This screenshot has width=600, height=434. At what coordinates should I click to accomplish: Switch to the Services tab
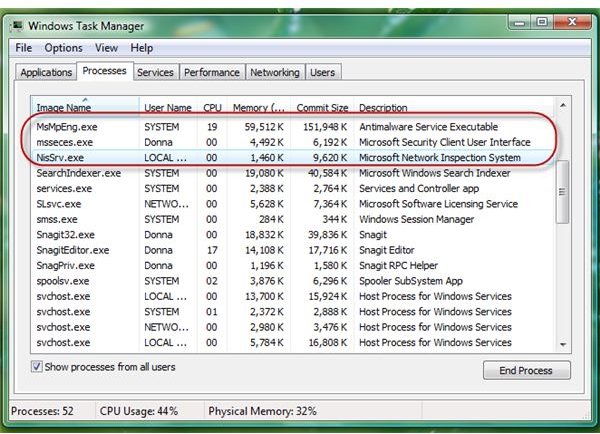click(155, 72)
